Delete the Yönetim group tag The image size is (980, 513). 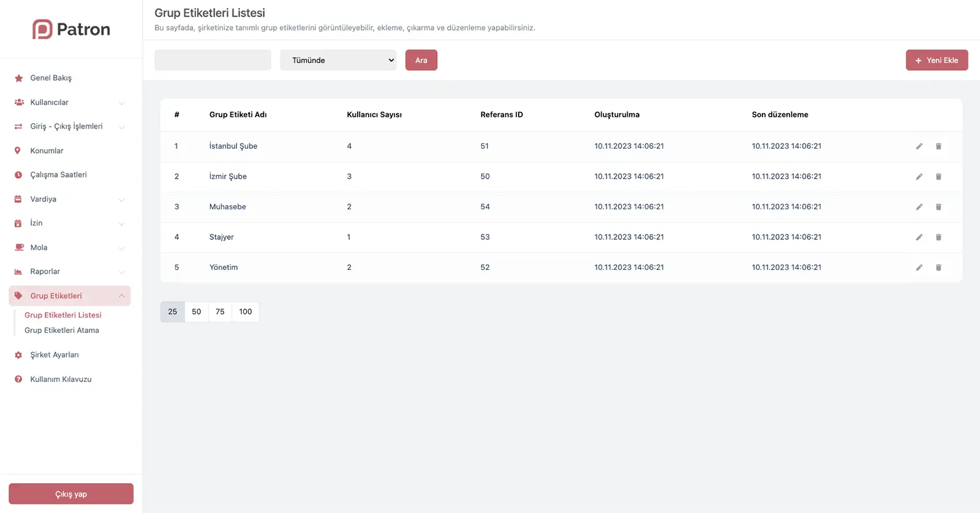tap(938, 268)
